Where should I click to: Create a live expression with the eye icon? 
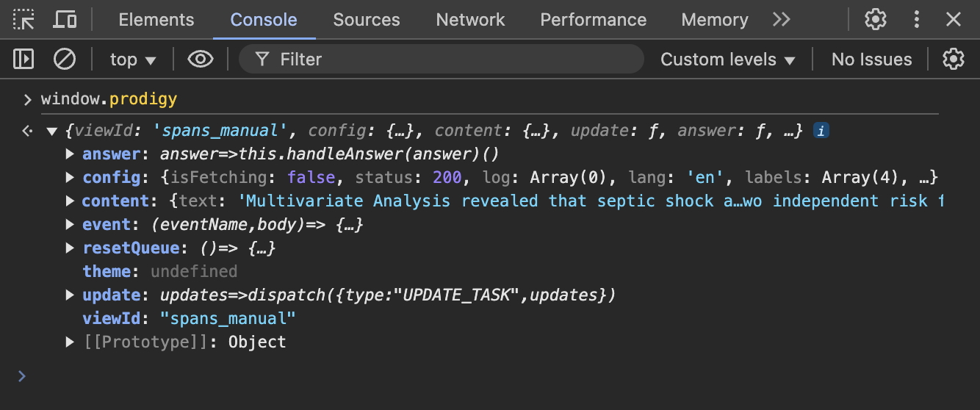[x=200, y=59]
